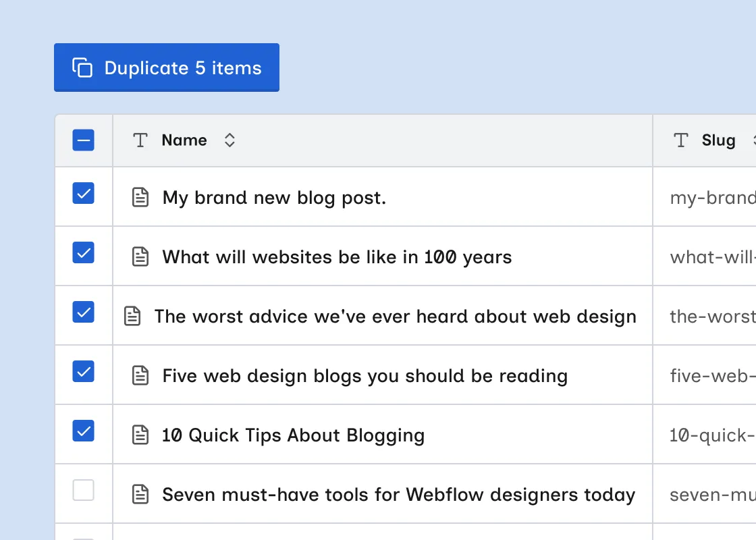The image size is (756, 540).
Task: Sort by Name using the sort arrows
Action: (x=230, y=140)
